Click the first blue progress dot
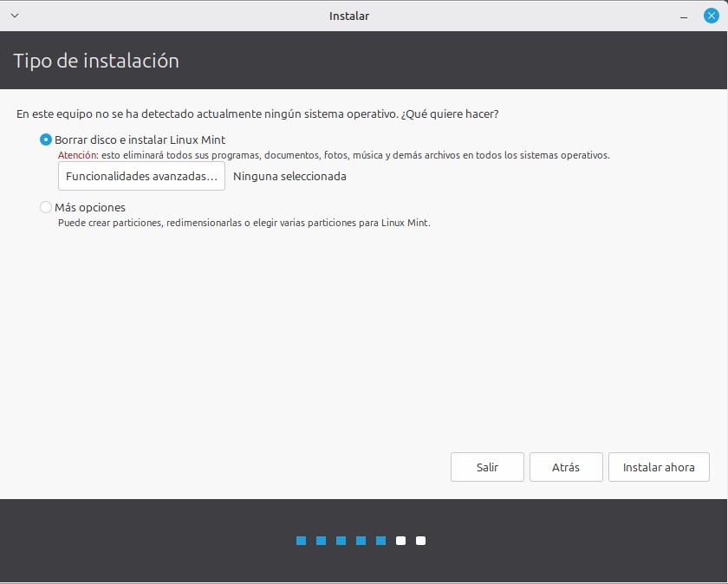The height and width of the screenshot is (584, 728). (x=302, y=541)
